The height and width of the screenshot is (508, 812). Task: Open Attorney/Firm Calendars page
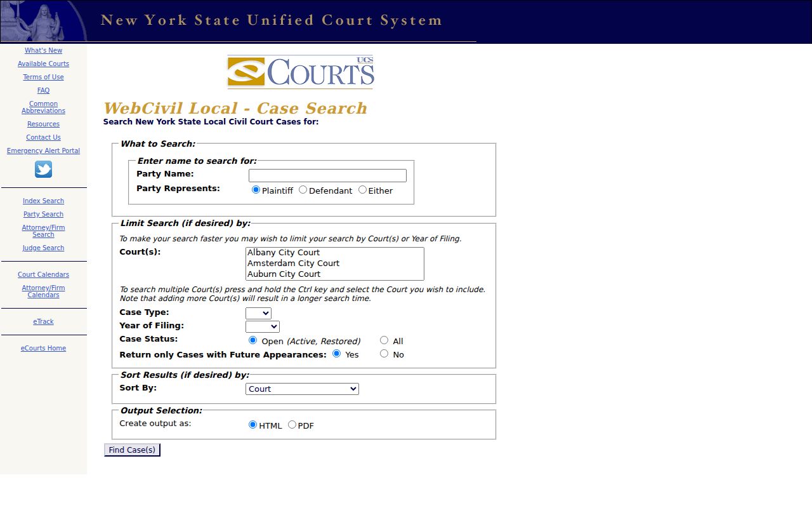(43, 291)
